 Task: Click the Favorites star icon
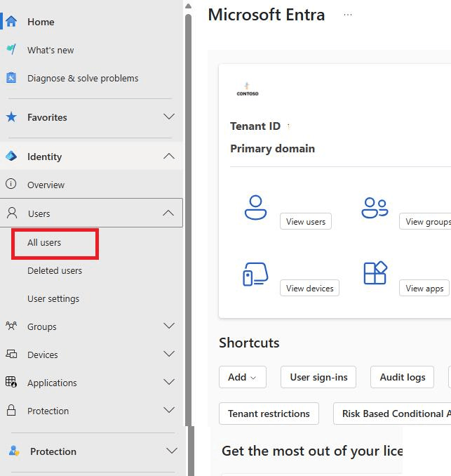pyautogui.click(x=11, y=117)
